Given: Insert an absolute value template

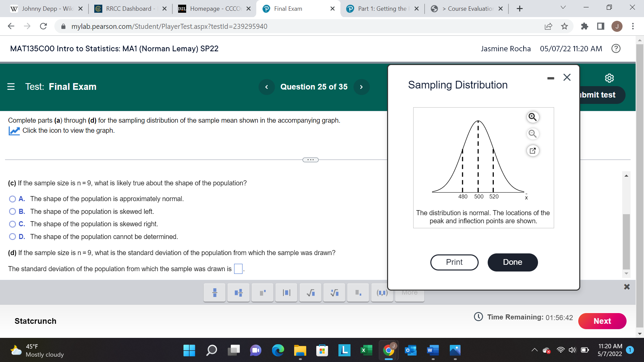Looking at the screenshot, I should (286, 292).
